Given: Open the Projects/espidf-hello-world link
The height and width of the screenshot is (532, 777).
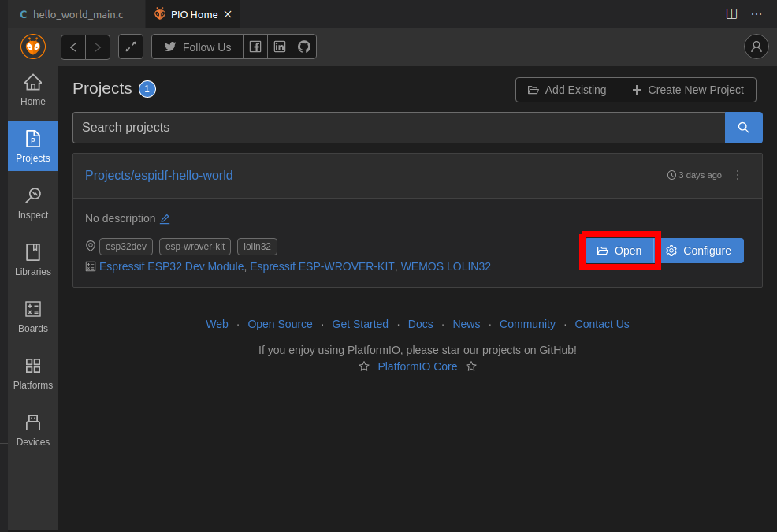Looking at the screenshot, I should pos(159,176).
